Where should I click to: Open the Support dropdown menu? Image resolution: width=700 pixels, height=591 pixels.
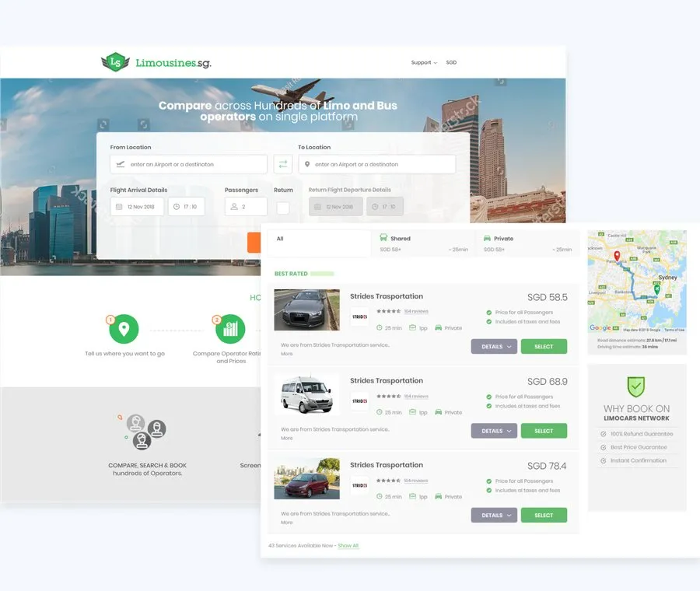(424, 62)
